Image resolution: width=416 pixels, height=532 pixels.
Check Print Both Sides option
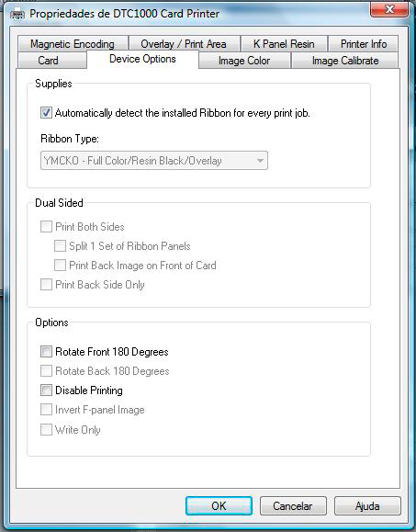click(x=46, y=226)
